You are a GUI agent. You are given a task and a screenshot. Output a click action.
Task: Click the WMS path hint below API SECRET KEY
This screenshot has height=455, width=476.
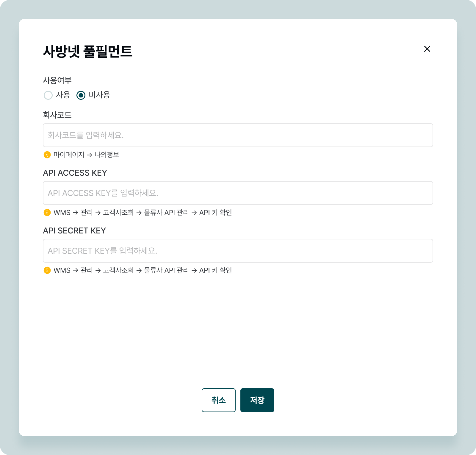click(143, 270)
